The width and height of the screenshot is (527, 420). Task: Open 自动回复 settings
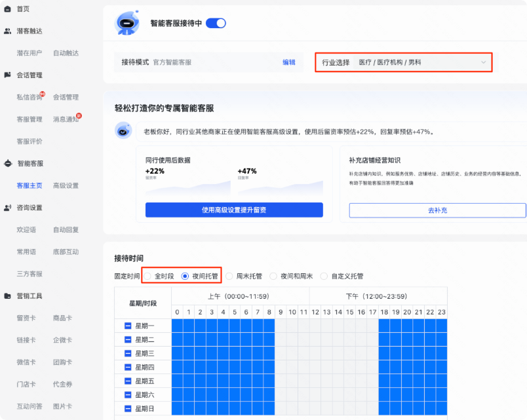click(x=66, y=230)
